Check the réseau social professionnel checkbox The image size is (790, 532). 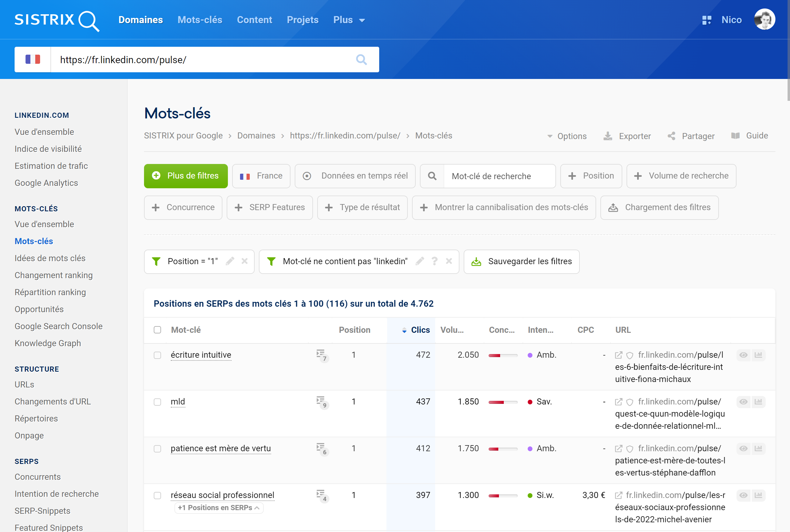click(x=157, y=496)
